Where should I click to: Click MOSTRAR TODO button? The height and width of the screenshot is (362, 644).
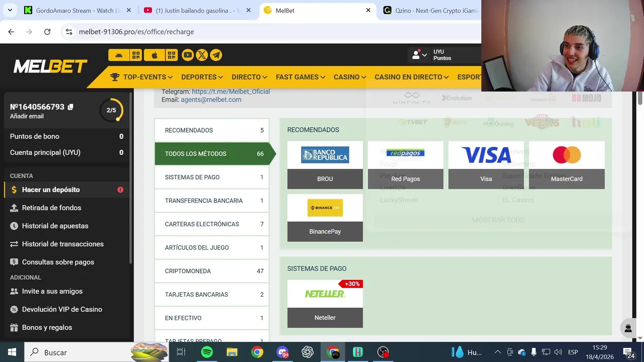(x=498, y=220)
